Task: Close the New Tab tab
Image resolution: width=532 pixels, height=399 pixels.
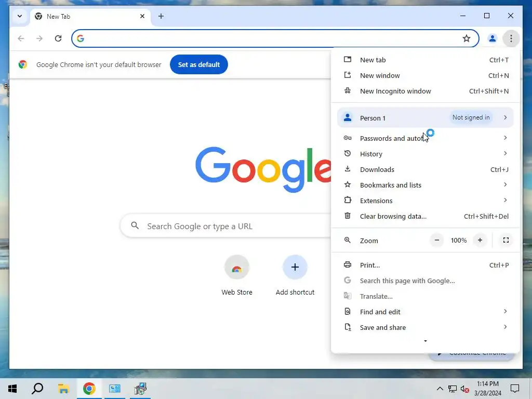Action: (142, 16)
